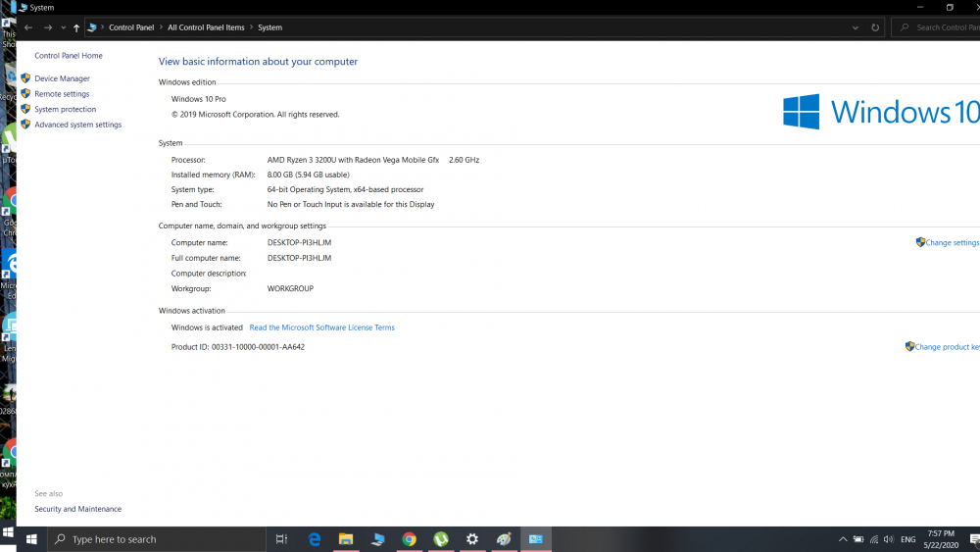This screenshot has height=552, width=980.
Task: Open the Windows Start menu
Action: [31, 539]
